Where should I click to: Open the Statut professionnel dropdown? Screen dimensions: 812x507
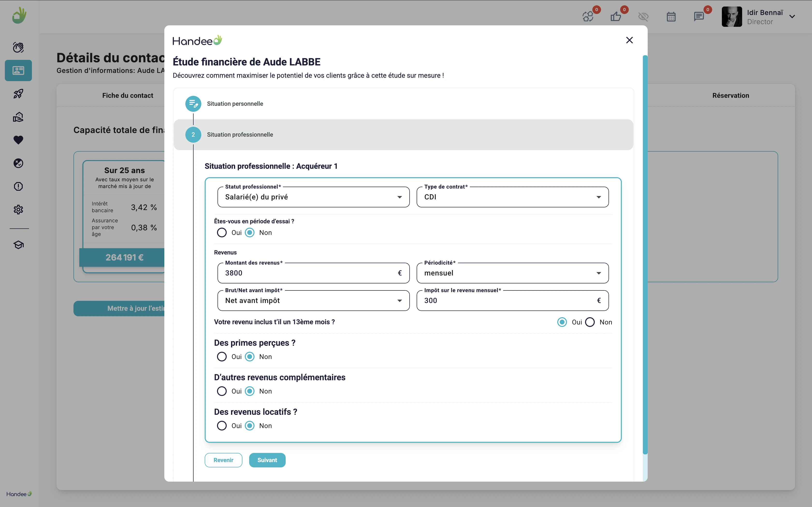tap(313, 197)
